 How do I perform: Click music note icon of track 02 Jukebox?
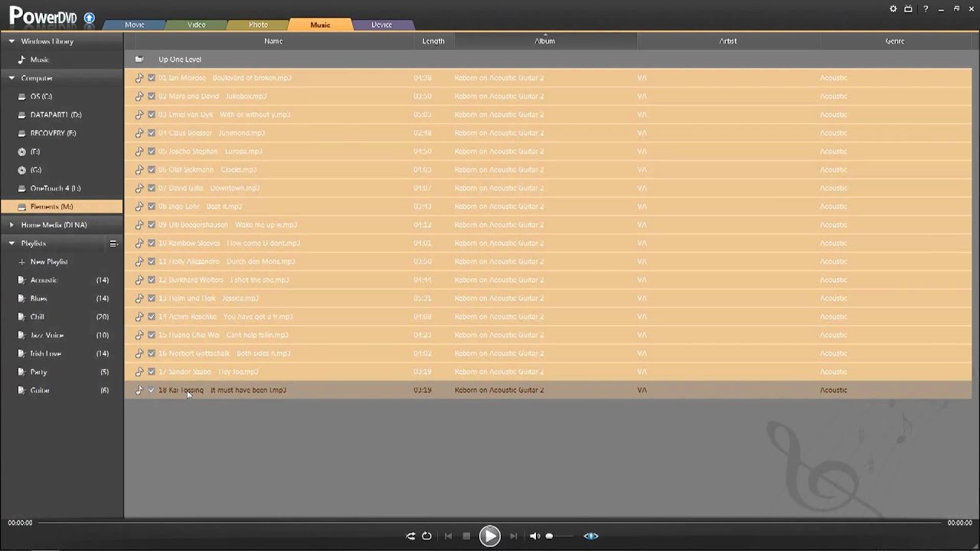pos(139,96)
